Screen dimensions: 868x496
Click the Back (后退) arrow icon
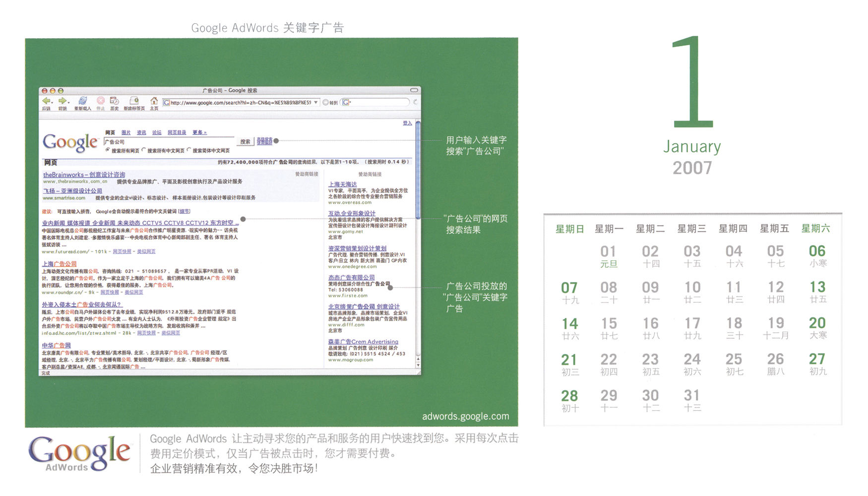click(46, 101)
